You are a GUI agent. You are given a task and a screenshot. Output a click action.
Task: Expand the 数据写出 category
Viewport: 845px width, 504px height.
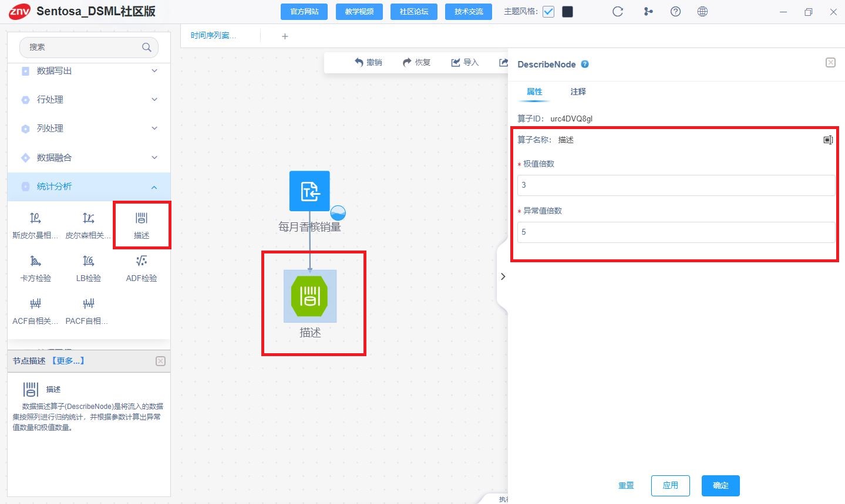[89, 71]
